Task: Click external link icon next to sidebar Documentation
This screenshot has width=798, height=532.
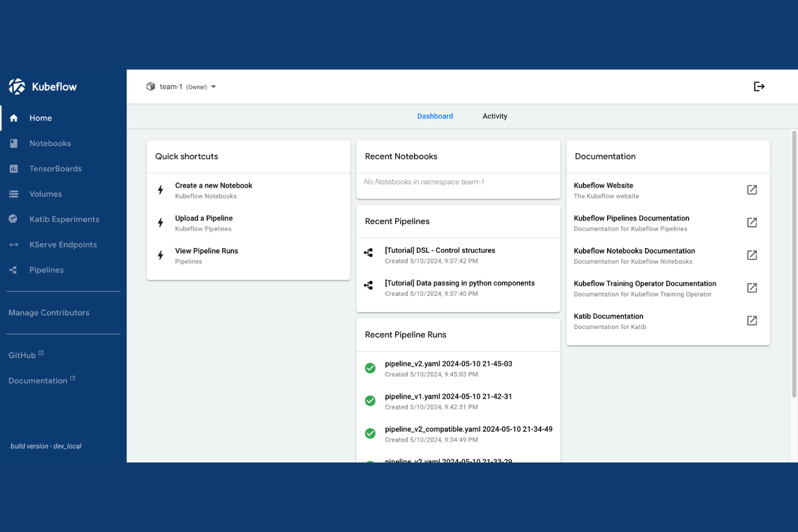Action: point(73,378)
